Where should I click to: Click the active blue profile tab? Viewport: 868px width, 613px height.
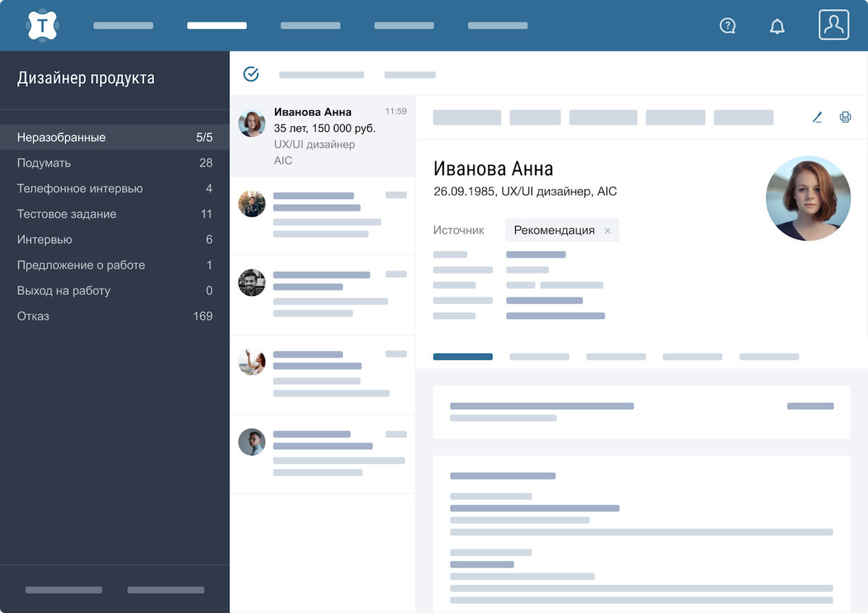tap(463, 357)
